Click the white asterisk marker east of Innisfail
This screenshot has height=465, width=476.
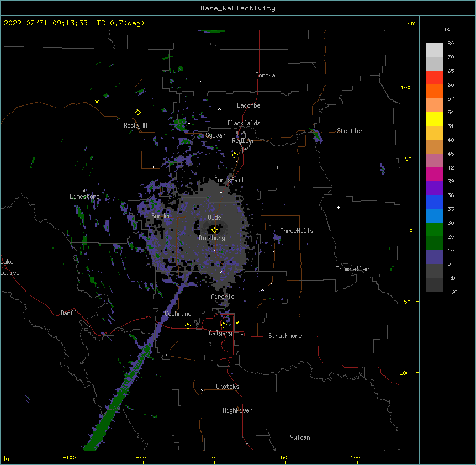click(277, 168)
